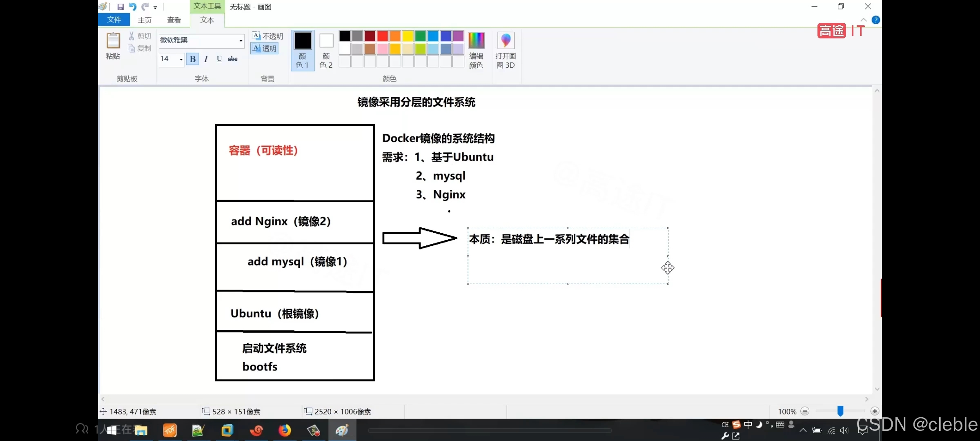Image resolution: width=980 pixels, height=441 pixels.
Task: Click the orange PDF app taskbar icon
Action: (x=169, y=430)
